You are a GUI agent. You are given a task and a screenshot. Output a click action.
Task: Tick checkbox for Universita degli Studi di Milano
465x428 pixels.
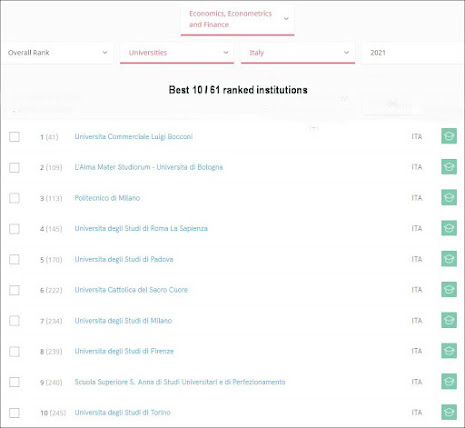tap(14, 321)
